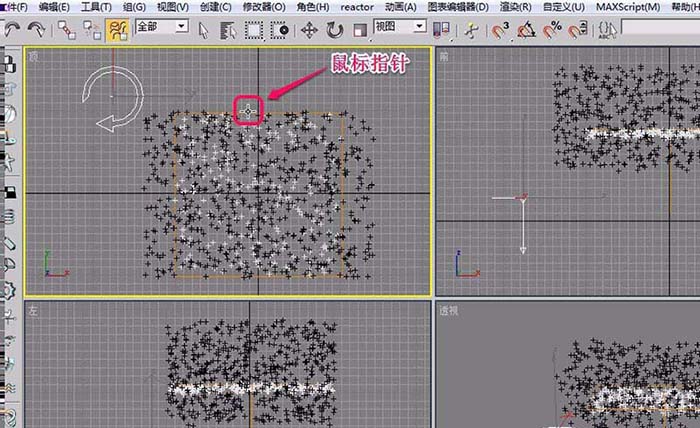Click the 顶 viewport label
The width and height of the screenshot is (700, 428).
(33, 56)
